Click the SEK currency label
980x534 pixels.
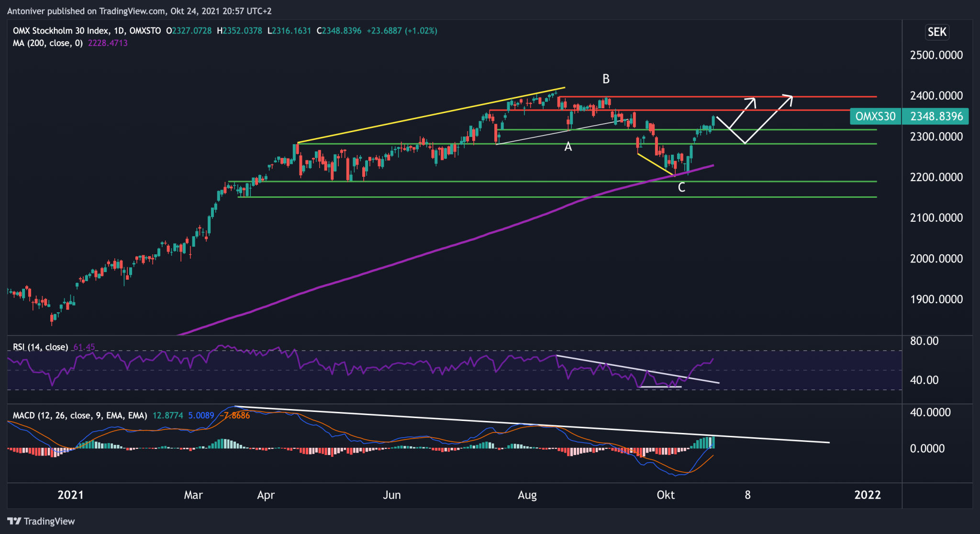point(936,32)
